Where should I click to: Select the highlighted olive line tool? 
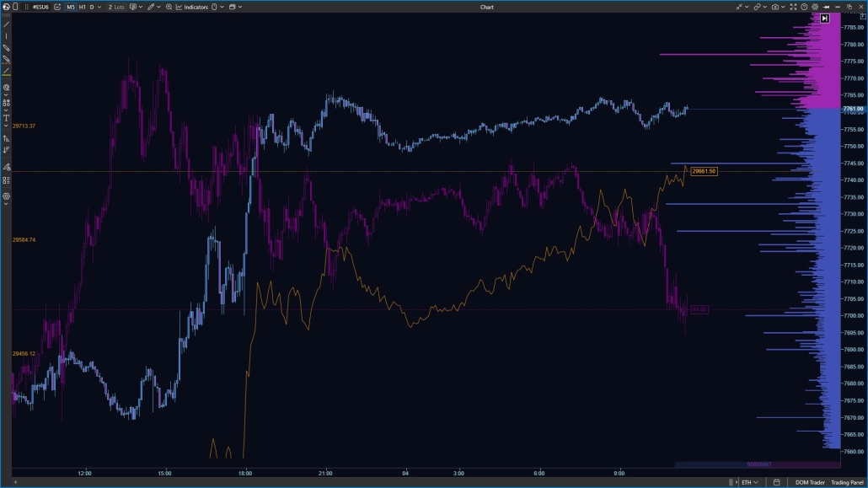[6, 71]
